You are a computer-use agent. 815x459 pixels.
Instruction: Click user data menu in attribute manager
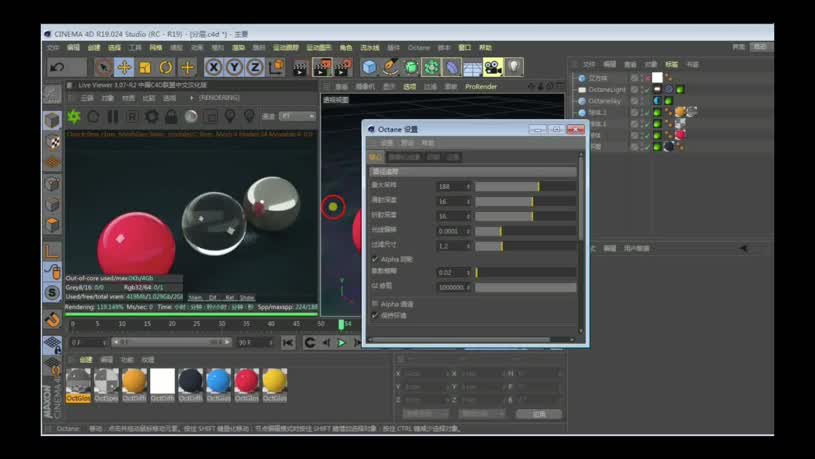636,248
